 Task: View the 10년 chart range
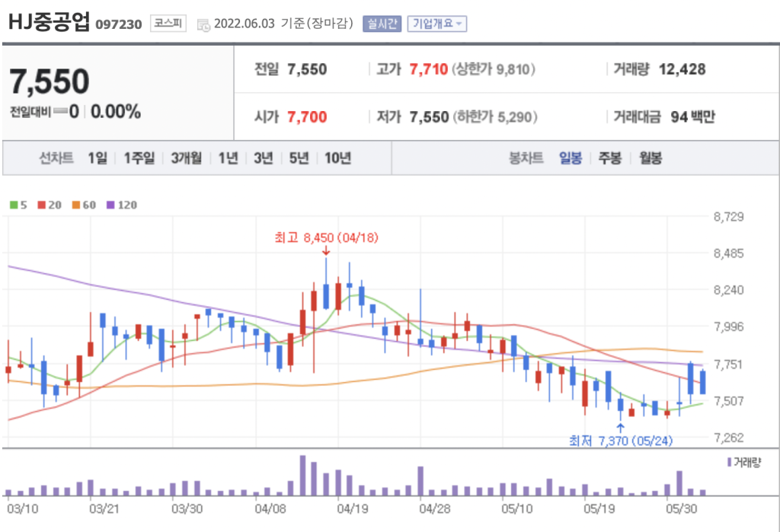point(337,158)
